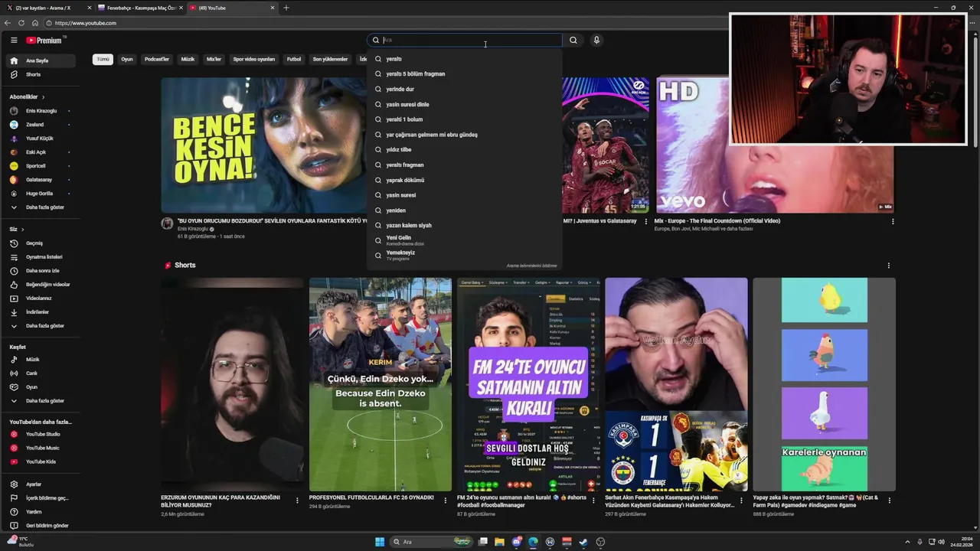
Task: Click the browser address bar URL
Action: coord(86,23)
